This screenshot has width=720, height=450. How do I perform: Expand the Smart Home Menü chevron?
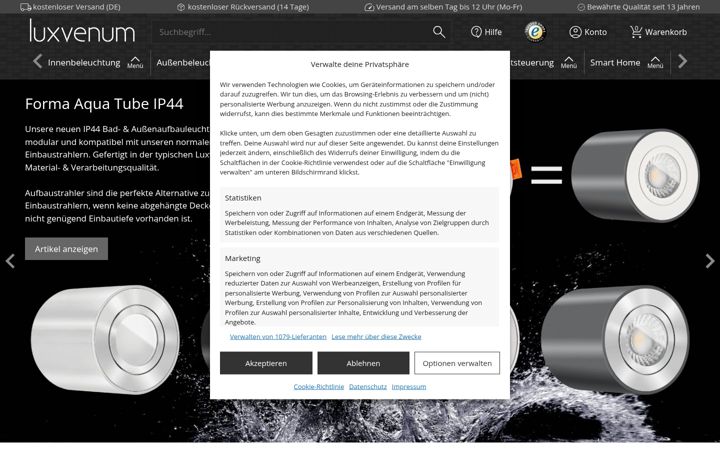(x=655, y=62)
